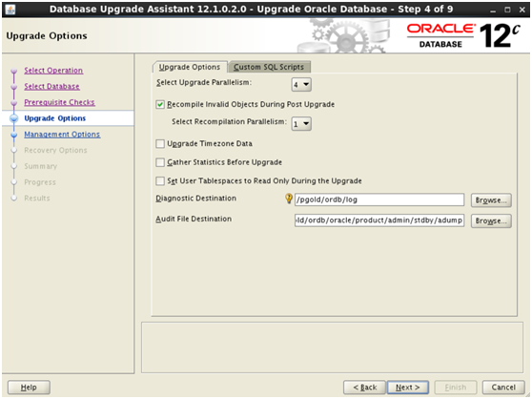This screenshot has width=532, height=399.
Task: Click the disabled Progress step label
Action: tap(40, 182)
